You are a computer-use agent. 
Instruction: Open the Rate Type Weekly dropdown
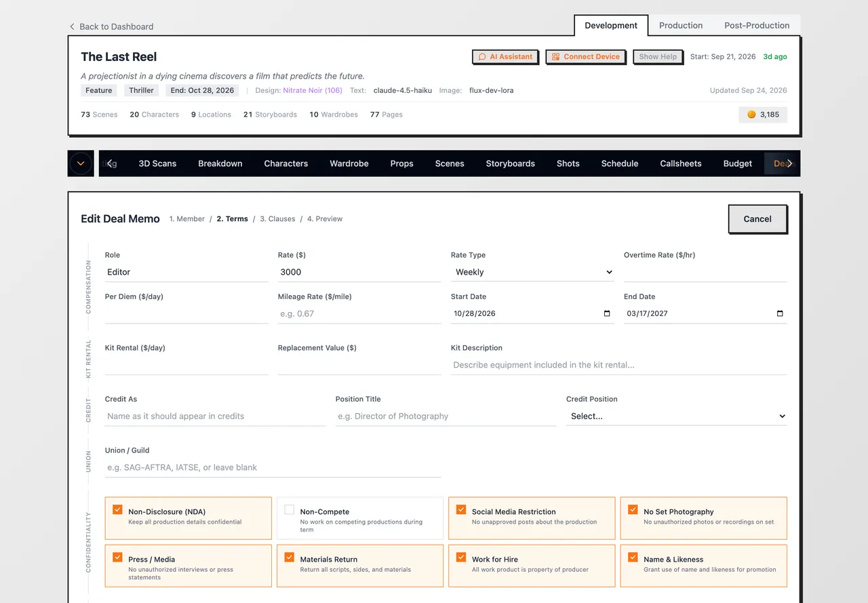[x=532, y=272]
